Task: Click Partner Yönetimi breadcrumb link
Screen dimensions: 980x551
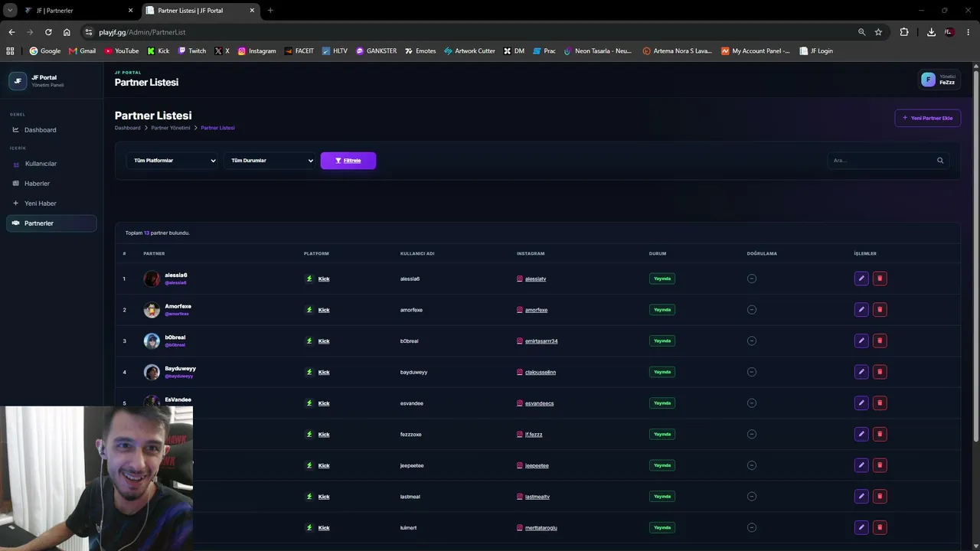Action: tap(171, 128)
